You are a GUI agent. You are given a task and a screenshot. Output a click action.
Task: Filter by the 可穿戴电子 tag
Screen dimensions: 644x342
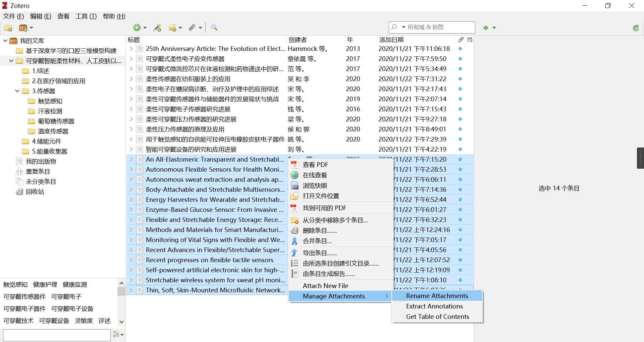[66, 296]
